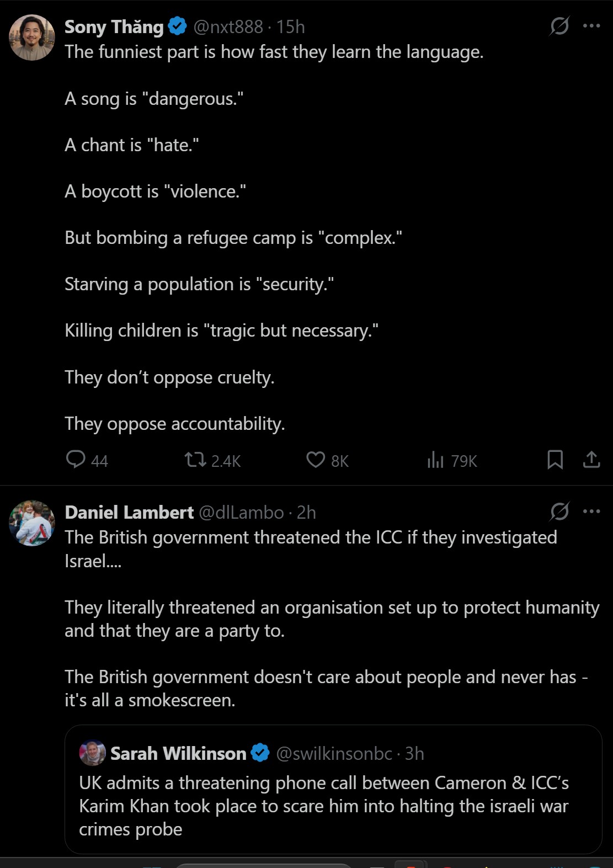Image resolution: width=613 pixels, height=868 pixels.
Task: Click Grok icon on Sony Thăng's post
Action: [x=559, y=26]
